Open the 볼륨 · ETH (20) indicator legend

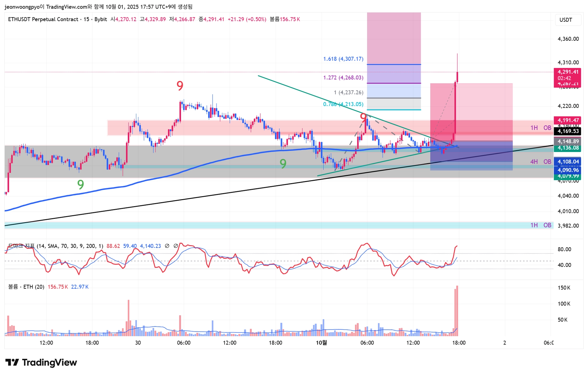[26, 287]
